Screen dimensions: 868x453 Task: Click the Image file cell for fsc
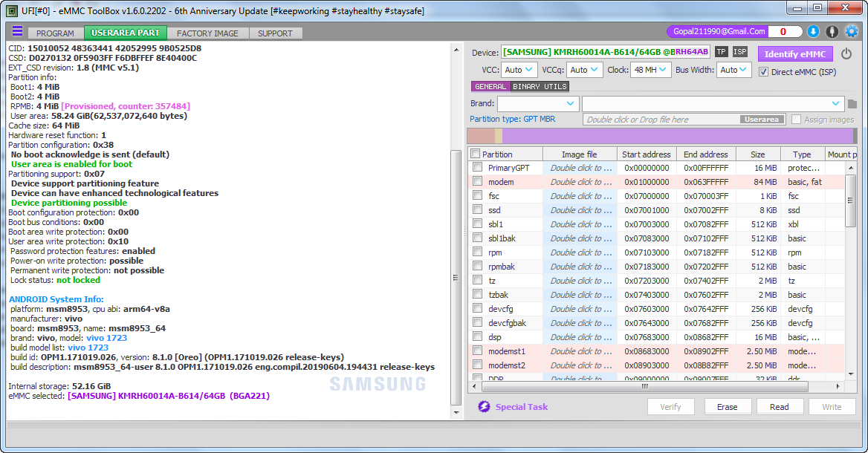click(x=580, y=196)
